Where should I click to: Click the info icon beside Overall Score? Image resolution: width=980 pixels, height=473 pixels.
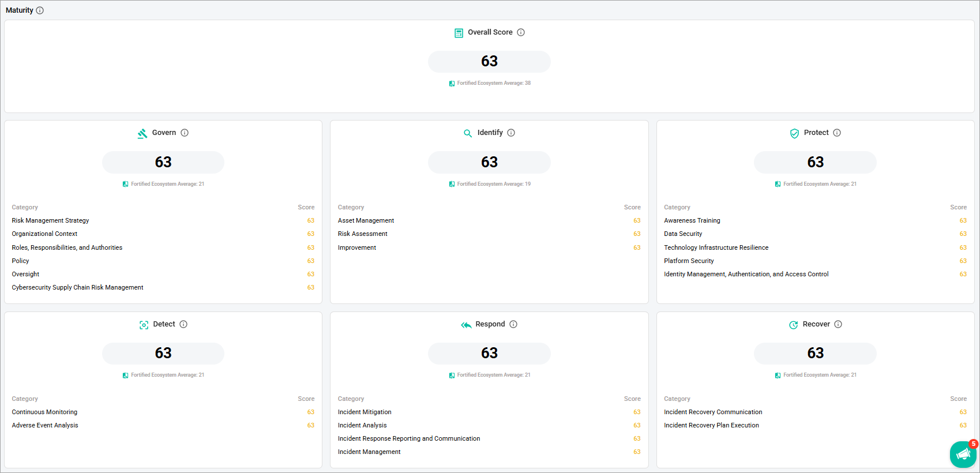pyautogui.click(x=521, y=32)
